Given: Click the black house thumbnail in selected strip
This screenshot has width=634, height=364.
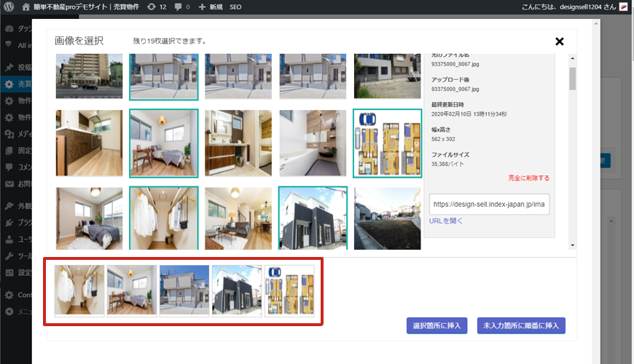Looking at the screenshot, I should 237,290.
